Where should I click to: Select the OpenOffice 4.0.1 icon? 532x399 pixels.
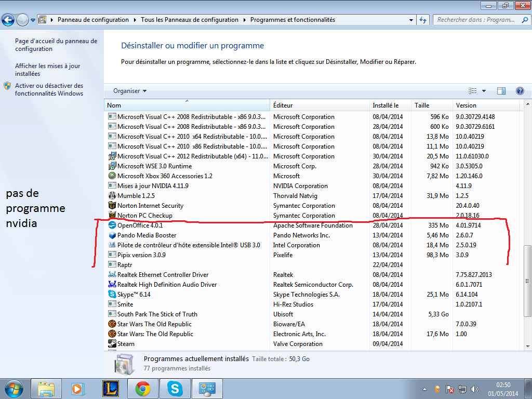(x=112, y=225)
